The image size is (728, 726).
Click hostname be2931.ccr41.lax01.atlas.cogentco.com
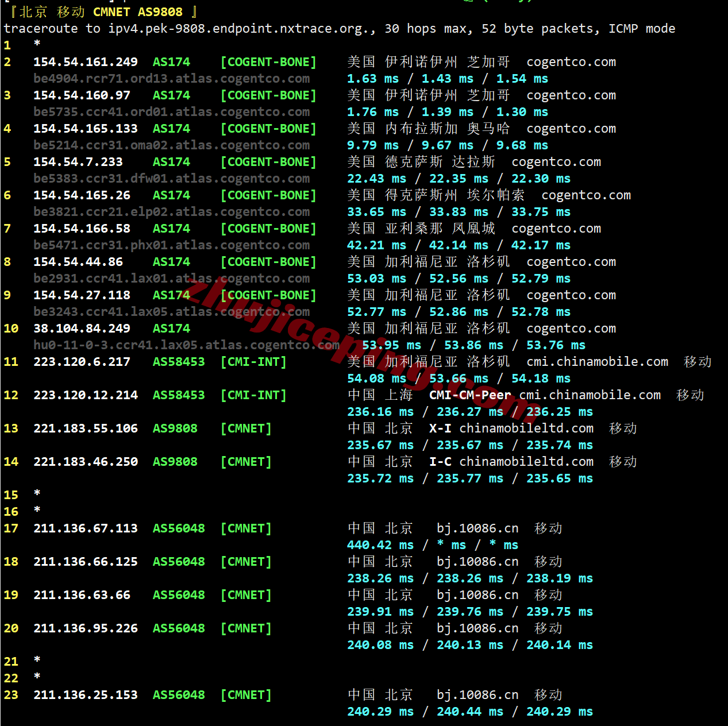(x=172, y=279)
